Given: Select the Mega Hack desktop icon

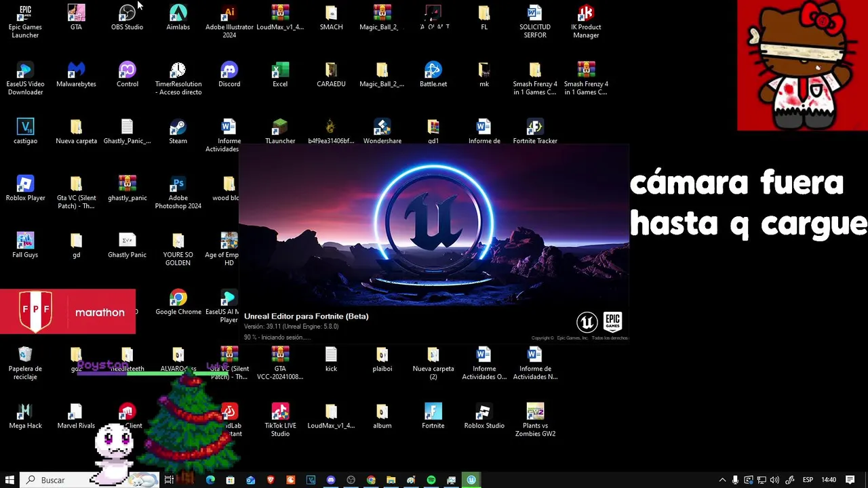Looking at the screenshot, I should 25,416.
